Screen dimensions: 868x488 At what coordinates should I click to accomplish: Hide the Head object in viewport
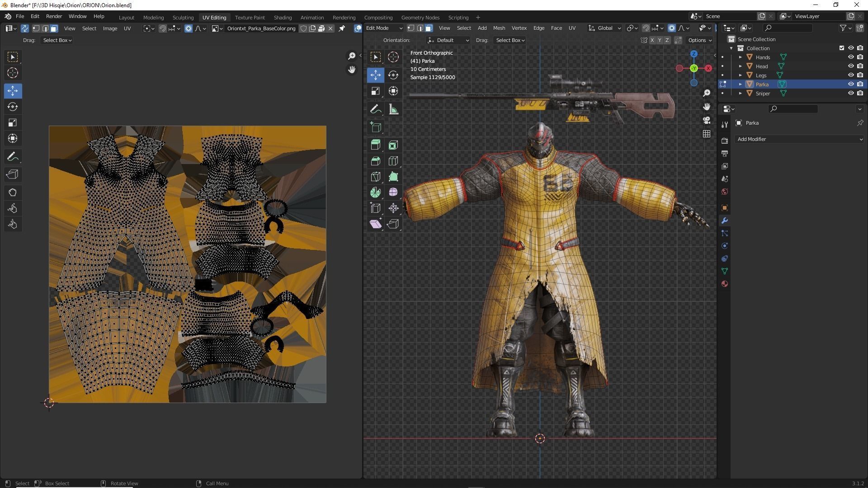[851, 66]
